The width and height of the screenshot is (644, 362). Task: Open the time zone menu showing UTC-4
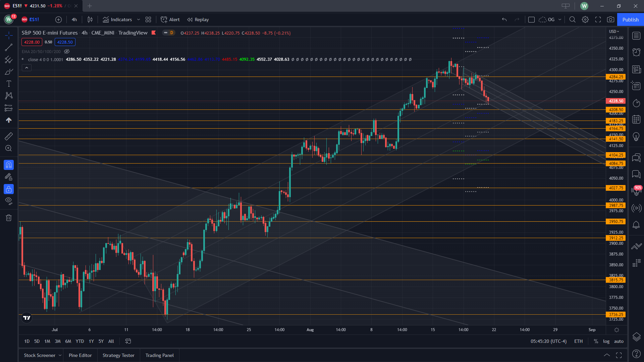pos(548,341)
